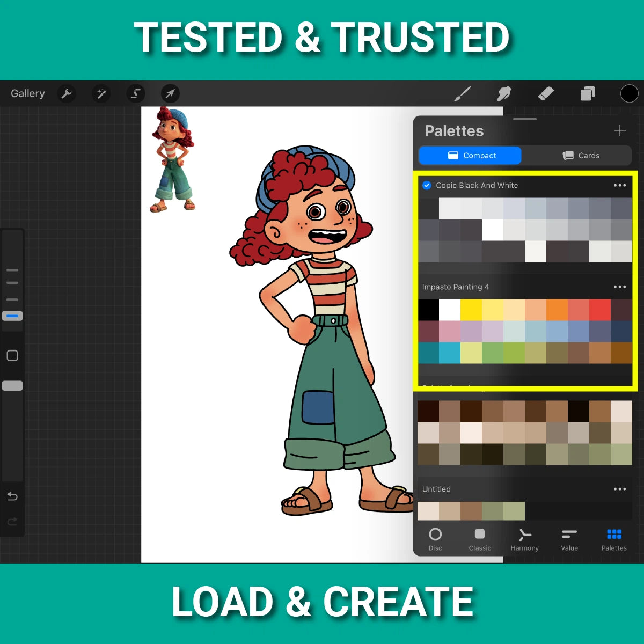Switch to Harmony color mode
Image resolution: width=644 pixels, height=644 pixels.
524,539
